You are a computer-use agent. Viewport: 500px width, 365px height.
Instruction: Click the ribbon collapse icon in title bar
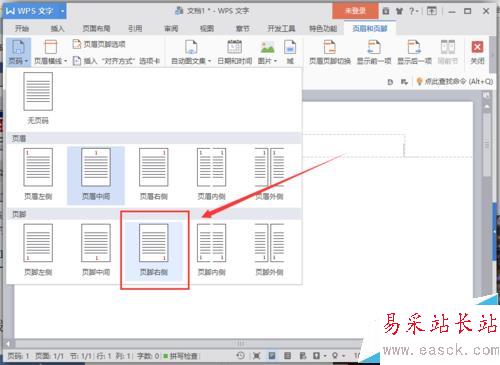(431, 11)
